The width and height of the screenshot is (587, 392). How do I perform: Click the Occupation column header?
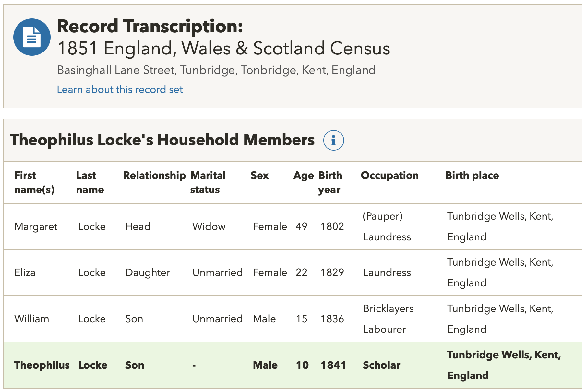pos(389,175)
